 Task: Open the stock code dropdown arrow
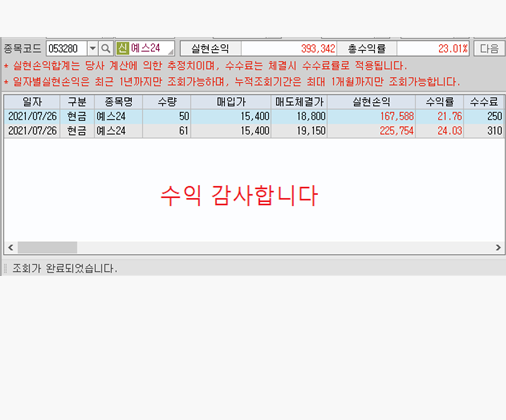93,49
